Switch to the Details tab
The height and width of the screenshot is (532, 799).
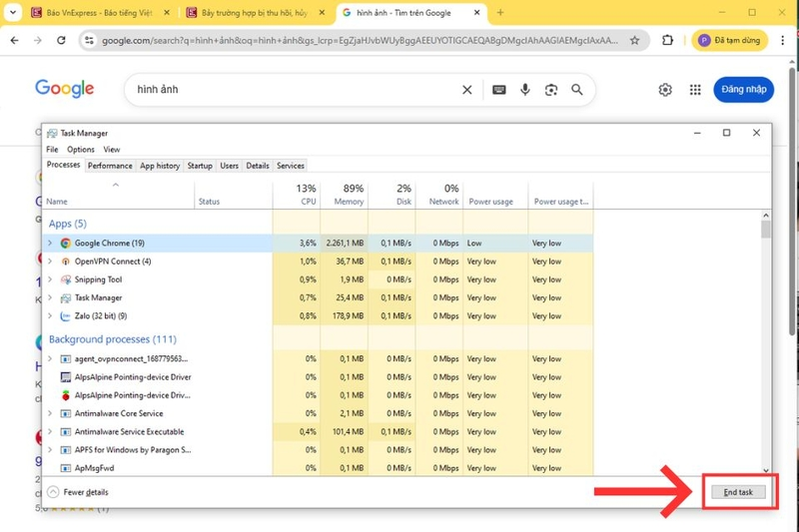point(258,166)
